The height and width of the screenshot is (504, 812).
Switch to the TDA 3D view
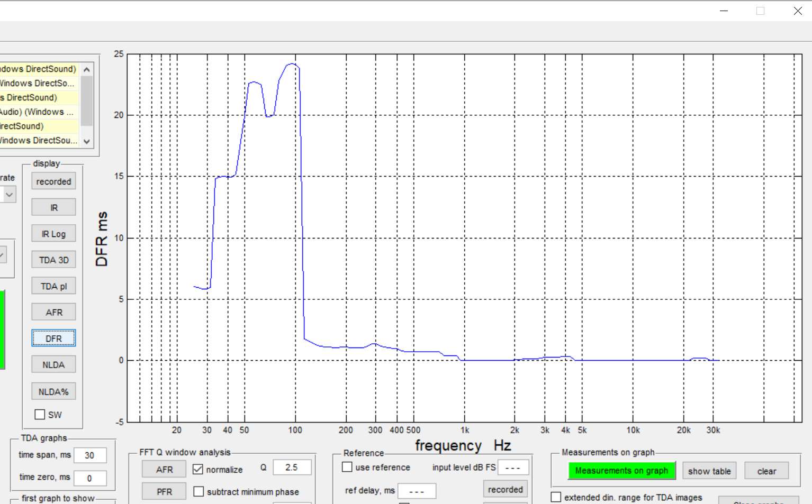pos(53,260)
